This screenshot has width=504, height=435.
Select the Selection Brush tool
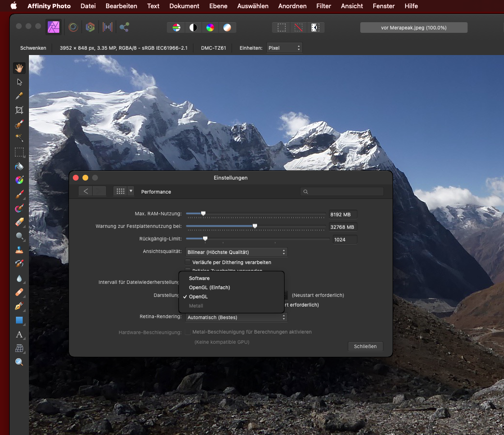tap(19, 124)
